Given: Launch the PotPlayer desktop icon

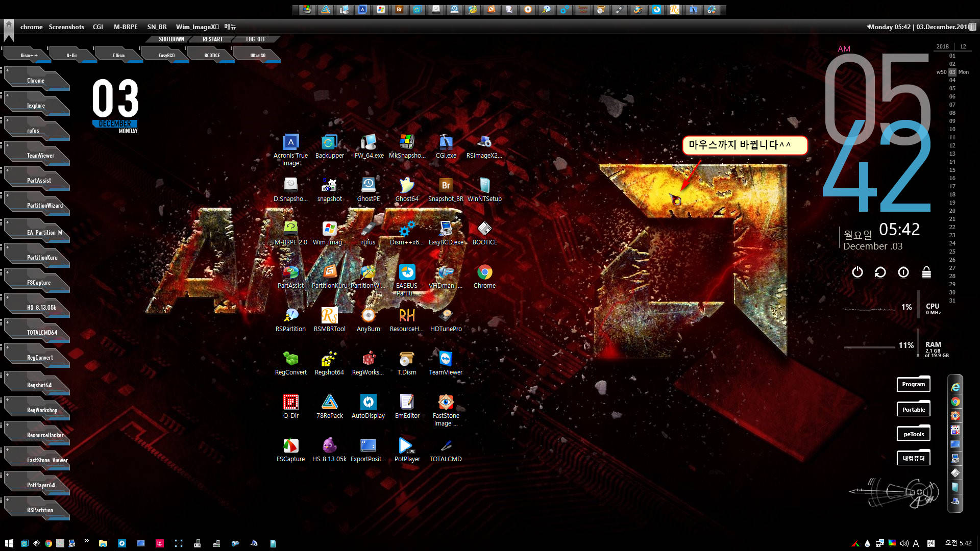Looking at the screenshot, I should pos(407,450).
